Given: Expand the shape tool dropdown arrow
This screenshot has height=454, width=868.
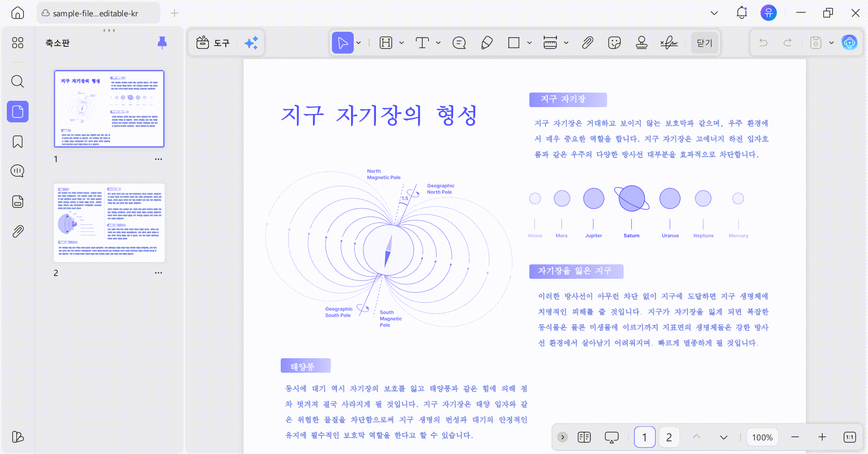Looking at the screenshot, I should [529, 43].
